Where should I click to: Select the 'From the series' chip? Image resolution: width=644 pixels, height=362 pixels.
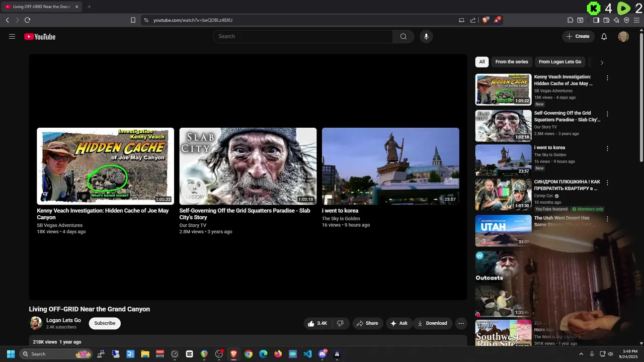[x=512, y=62]
